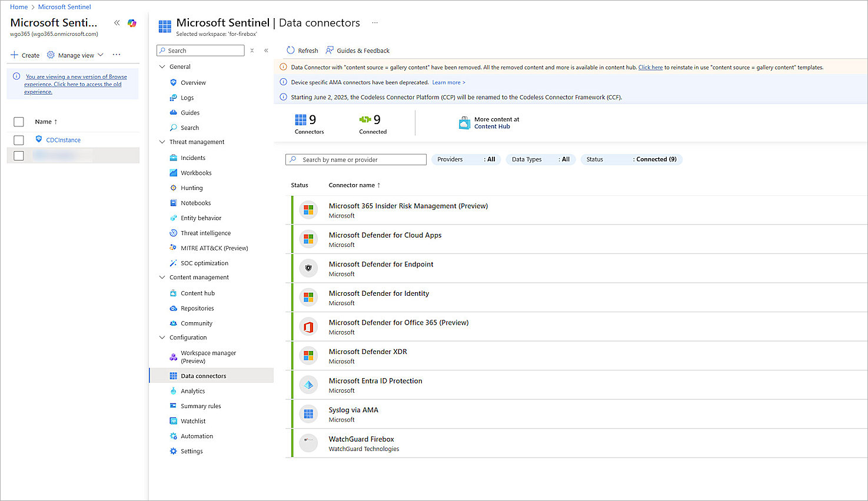Click the Microsoft Entra ID Protection icon
This screenshot has width=868, height=501.
click(x=308, y=385)
